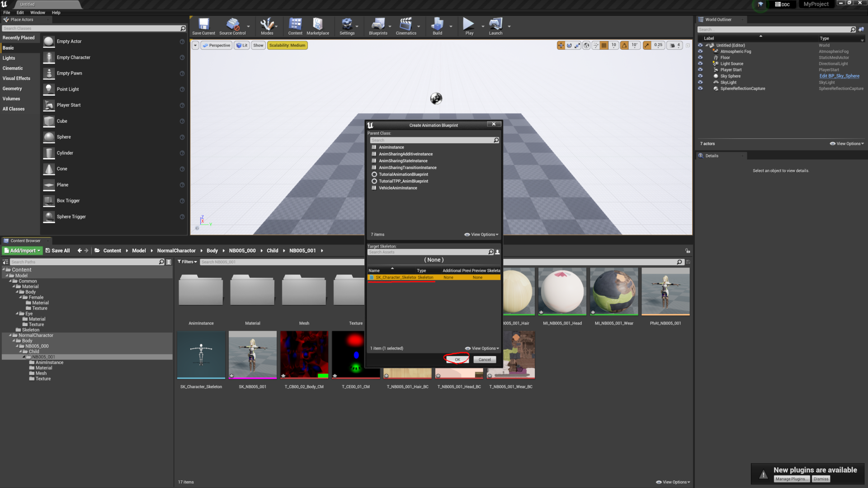Toggle visibility of Player Start actor
868x488 pixels.
[x=700, y=70]
